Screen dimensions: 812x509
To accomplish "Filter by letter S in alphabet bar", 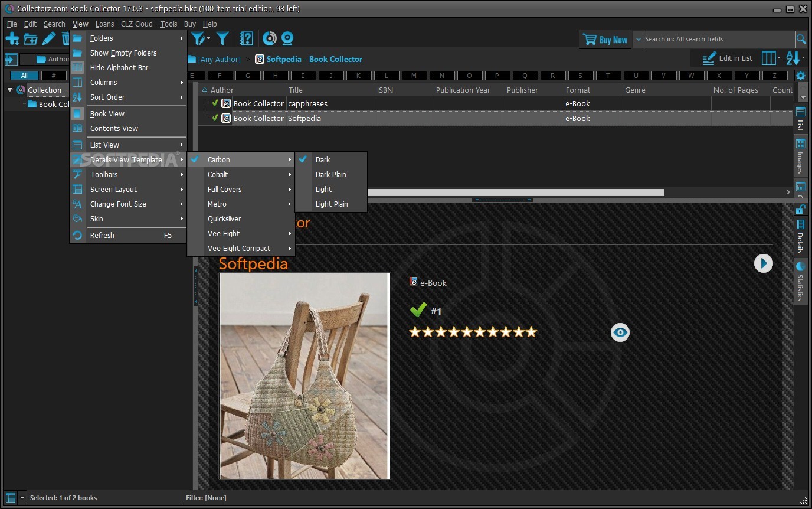I will click(x=580, y=76).
